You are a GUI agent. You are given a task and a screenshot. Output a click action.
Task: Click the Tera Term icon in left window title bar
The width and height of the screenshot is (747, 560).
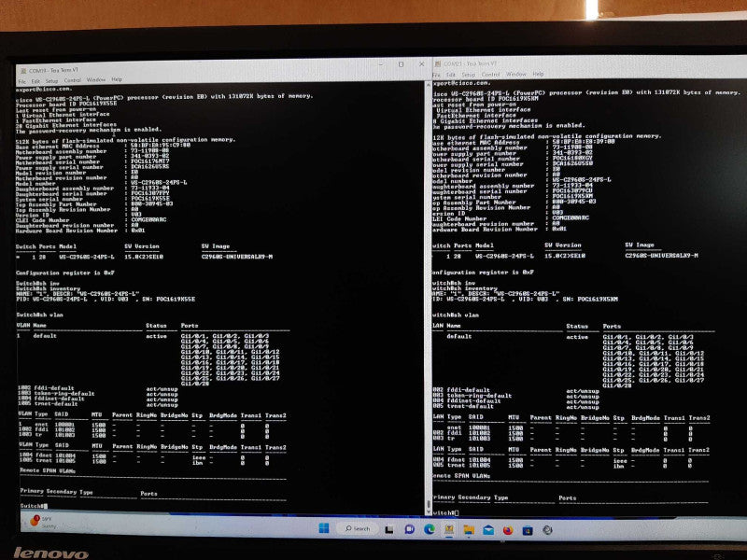[22, 71]
